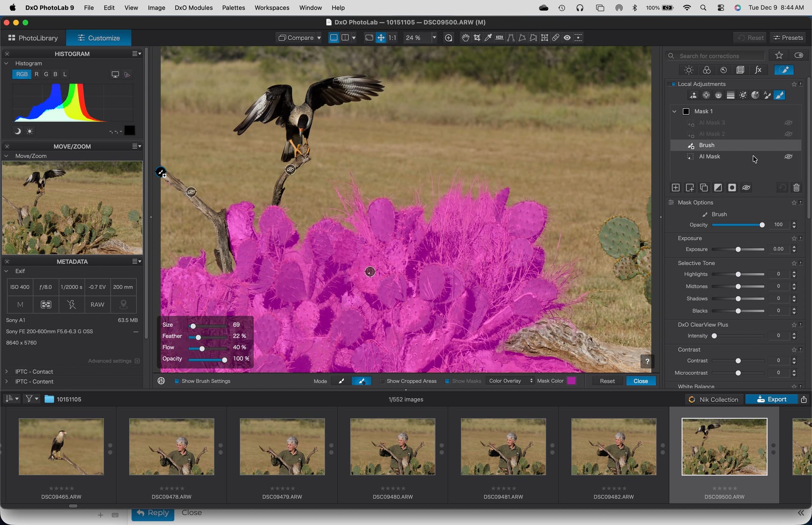
Task: Select the Crop tool in toolbar
Action: (477, 38)
